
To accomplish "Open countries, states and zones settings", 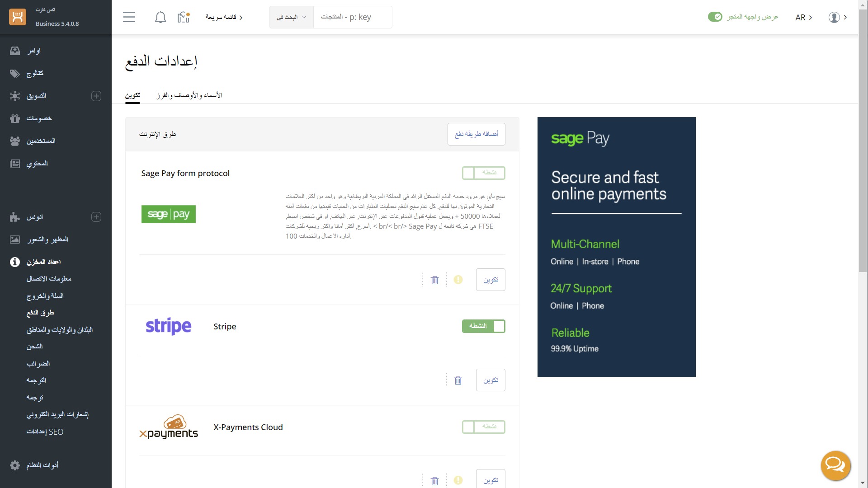I will (x=59, y=330).
